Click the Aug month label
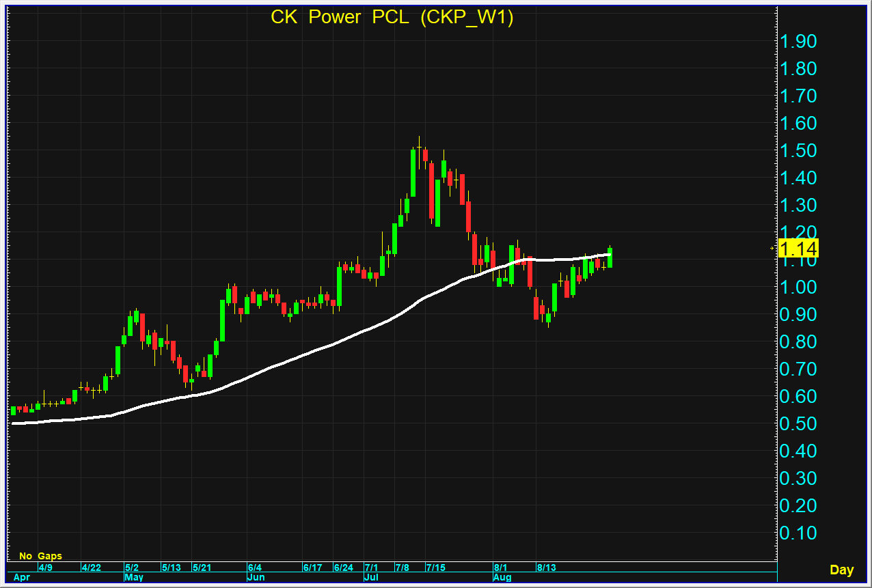This screenshot has height=588, width=872. 502,577
